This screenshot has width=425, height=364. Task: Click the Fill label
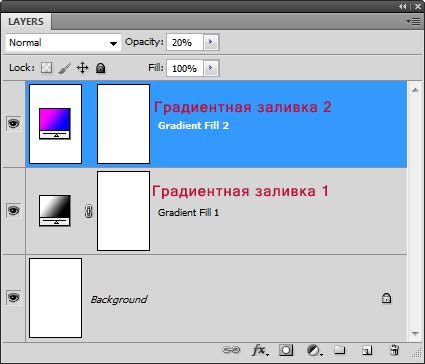(156, 68)
